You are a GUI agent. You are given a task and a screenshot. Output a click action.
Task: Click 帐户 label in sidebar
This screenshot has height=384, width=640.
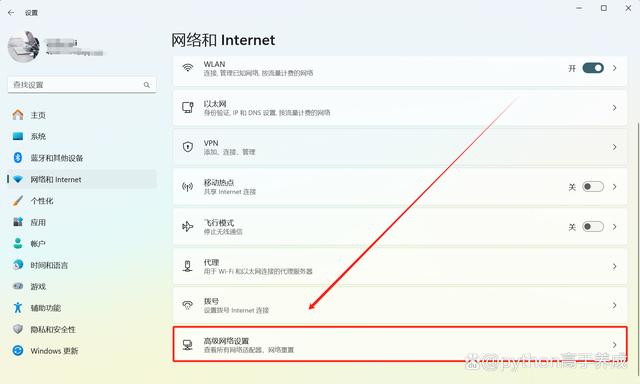pos(38,244)
